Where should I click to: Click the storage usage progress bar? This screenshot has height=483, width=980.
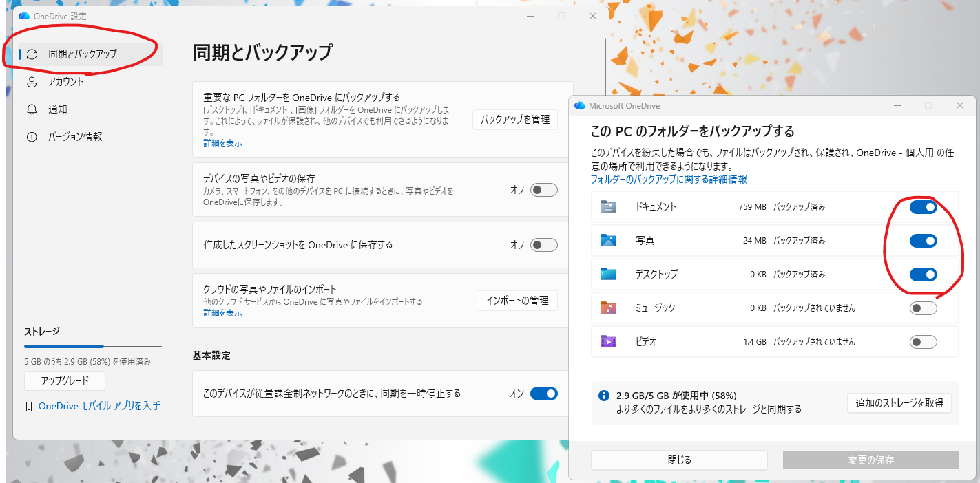tap(92, 346)
